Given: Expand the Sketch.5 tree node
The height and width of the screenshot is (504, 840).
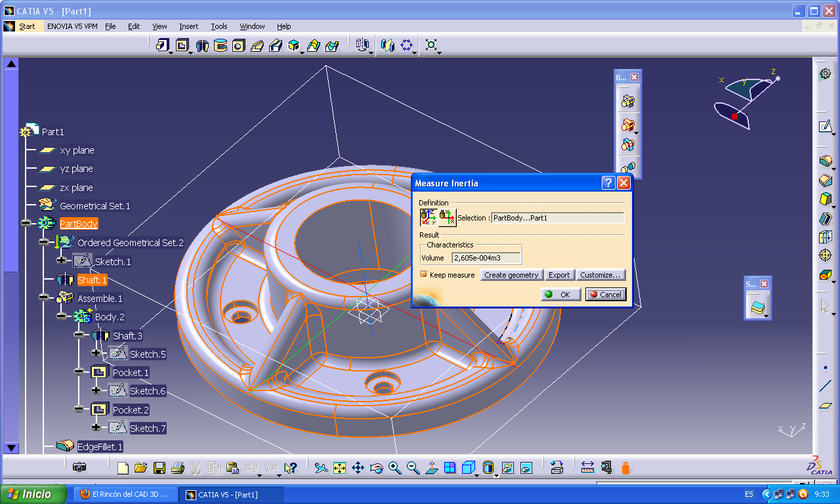Looking at the screenshot, I should click(96, 354).
